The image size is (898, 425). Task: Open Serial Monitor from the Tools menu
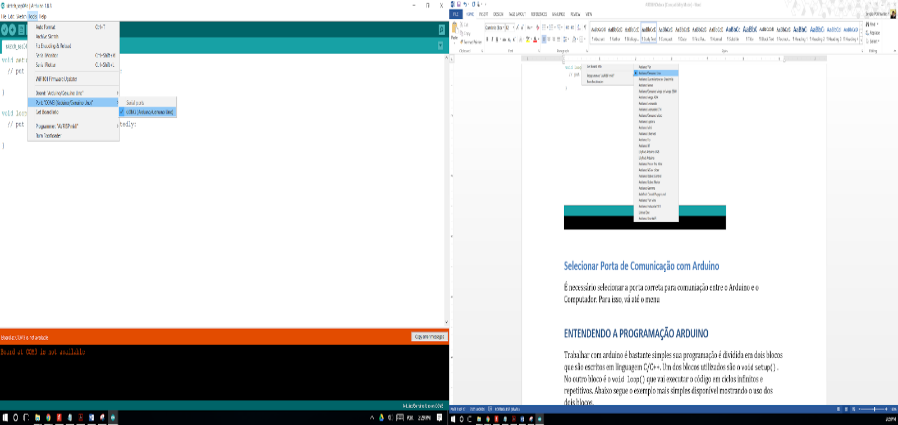click(x=73, y=56)
